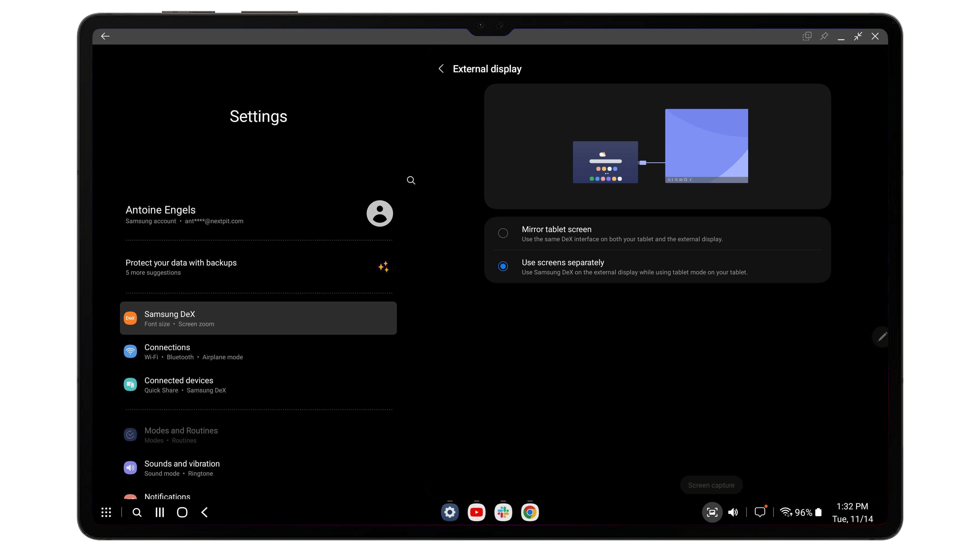The height and width of the screenshot is (551, 980).
Task: Launch Chrome from the taskbar
Action: point(530,512)
